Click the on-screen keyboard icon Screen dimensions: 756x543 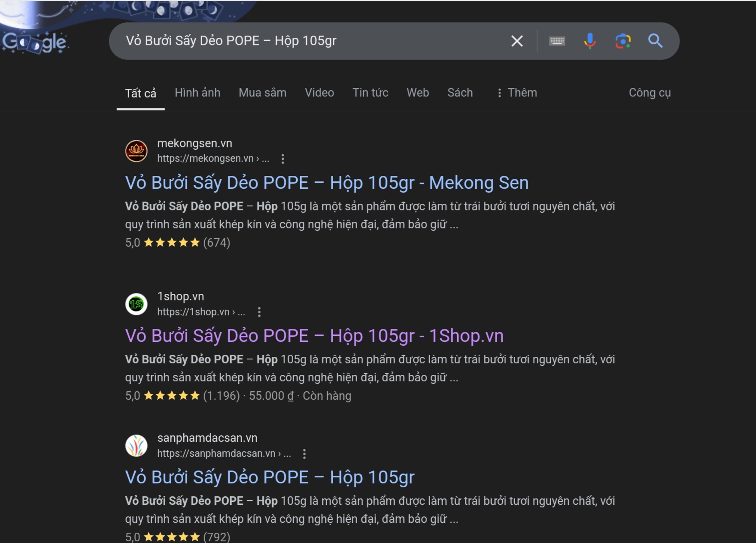point(557,41)
